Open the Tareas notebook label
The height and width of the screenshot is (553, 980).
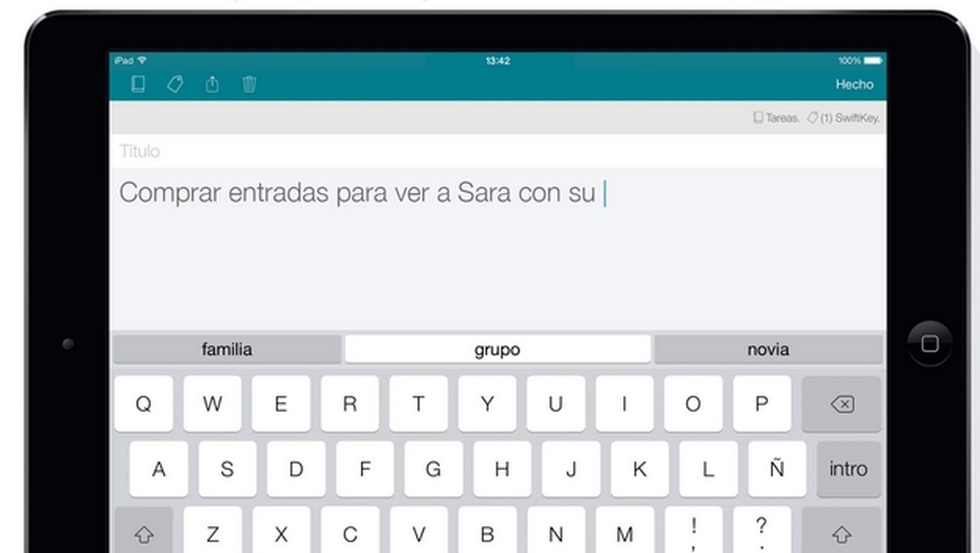click(776, 117)
